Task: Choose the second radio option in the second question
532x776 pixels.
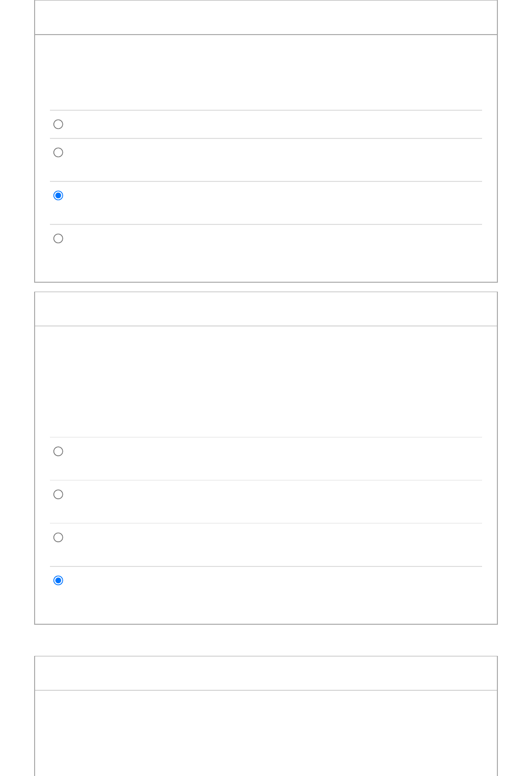Action: 58,494
